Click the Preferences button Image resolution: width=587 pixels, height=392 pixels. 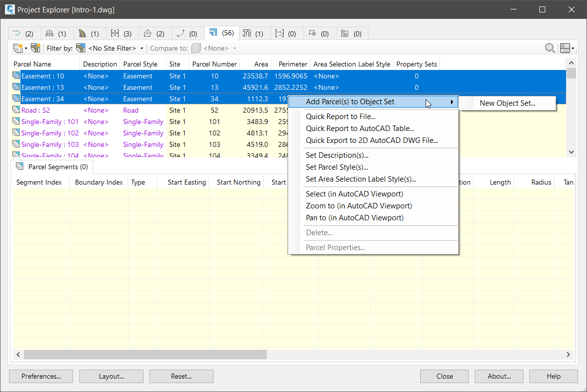tap(41, 376)
